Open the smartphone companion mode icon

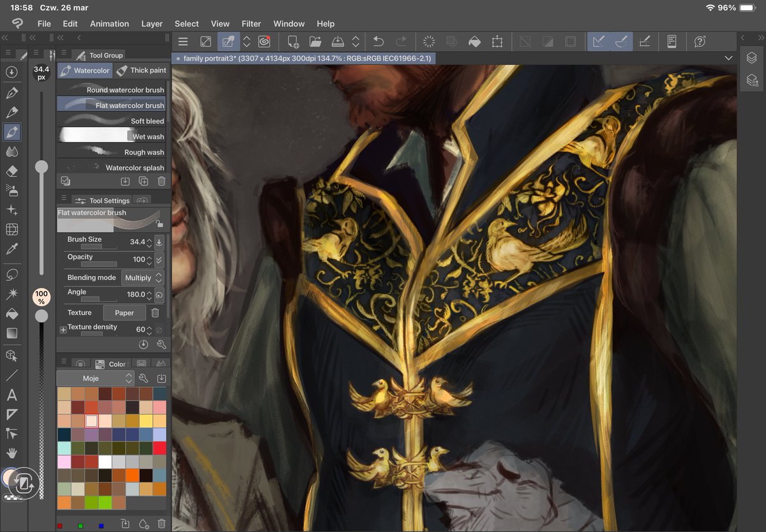[x=672, y=41]
